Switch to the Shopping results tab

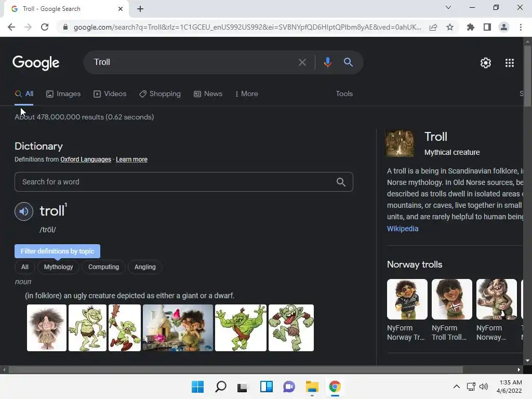click(160, 94)
